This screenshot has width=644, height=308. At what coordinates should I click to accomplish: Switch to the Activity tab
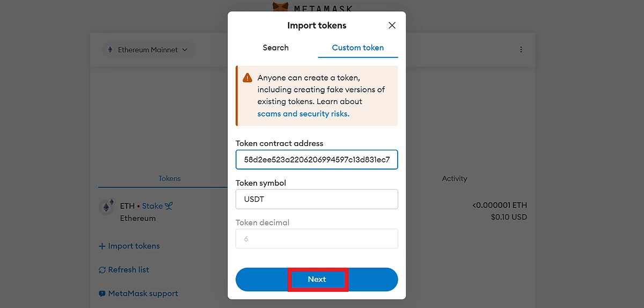[x=454, y=179]
